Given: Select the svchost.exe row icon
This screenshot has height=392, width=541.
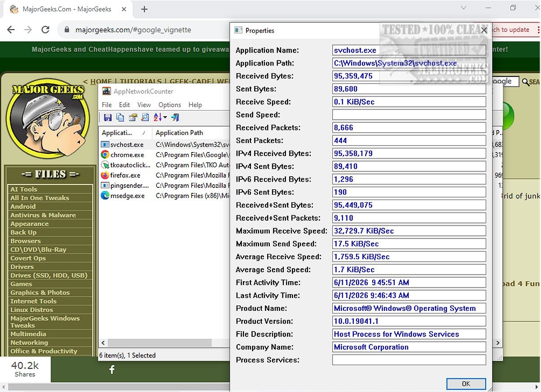Looking at the screenshot, I should [x=105, y=144].
